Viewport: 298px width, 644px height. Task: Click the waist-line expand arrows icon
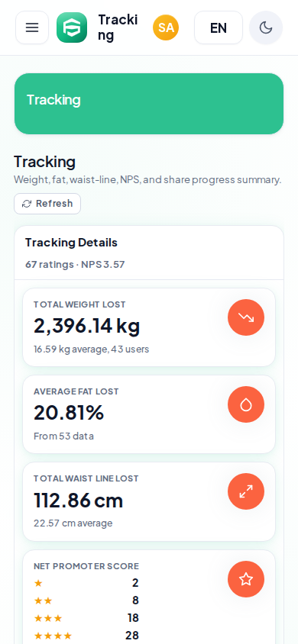(x=246, y=491)
